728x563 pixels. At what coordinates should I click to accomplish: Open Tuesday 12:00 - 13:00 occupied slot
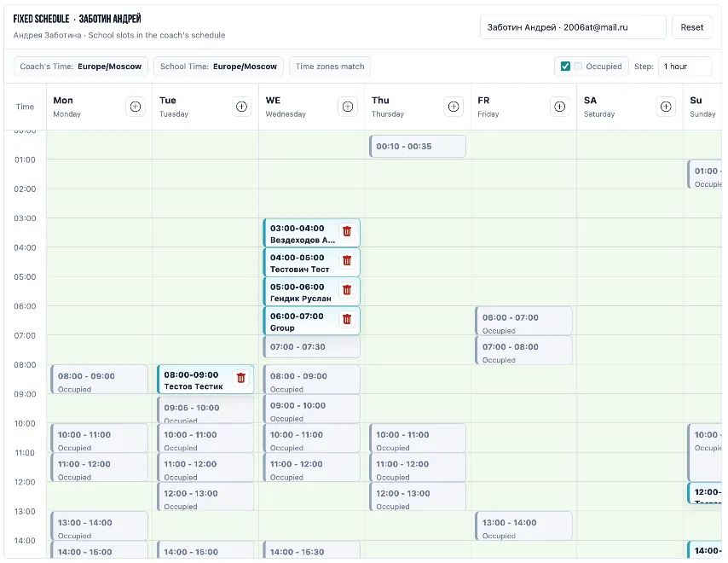click(x=205, y=496)
